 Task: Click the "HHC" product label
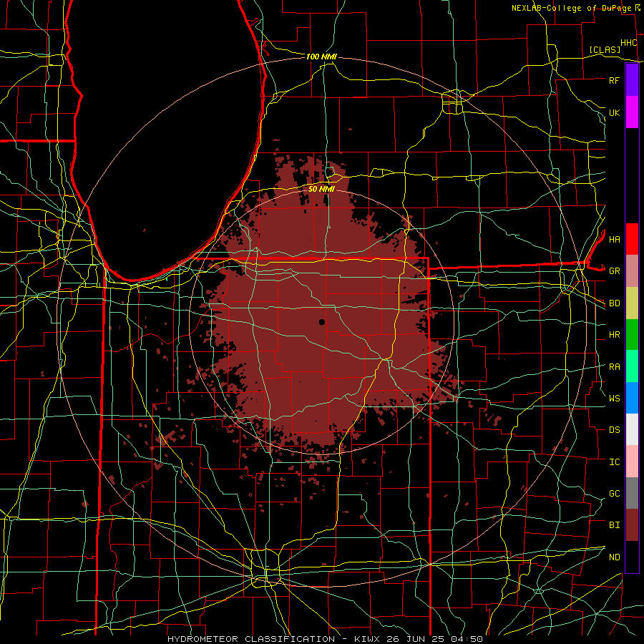628,43
